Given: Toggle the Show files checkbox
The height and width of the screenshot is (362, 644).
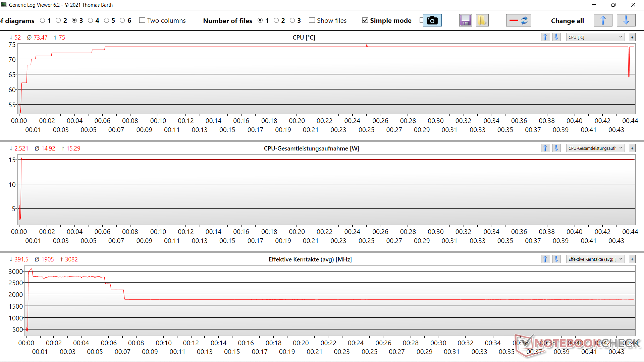Looking at the screenshot, I should (312, 20).
